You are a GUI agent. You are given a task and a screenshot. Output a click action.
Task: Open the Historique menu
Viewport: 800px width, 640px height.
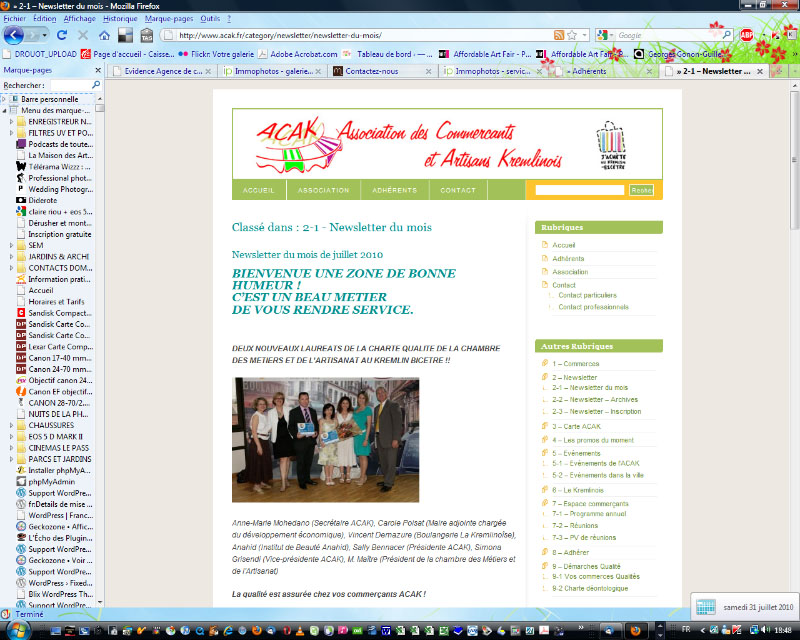click(120, 18)
